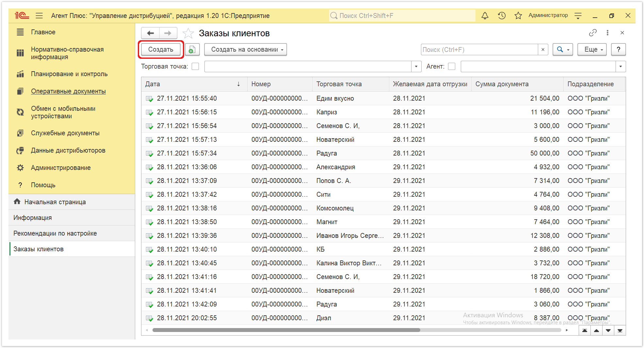Click the Создать button
The width and height of the screenshot is (644, 348).
(x=161, y=50)
